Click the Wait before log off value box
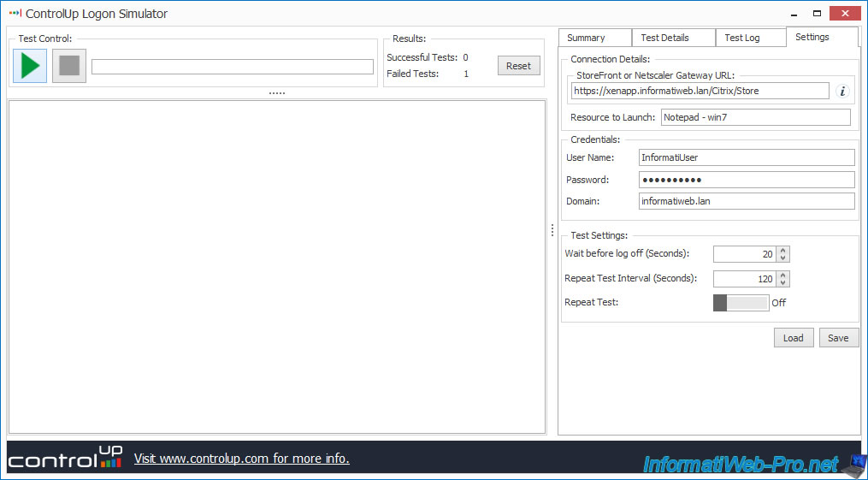868x480 pixels. pos(745,254)
